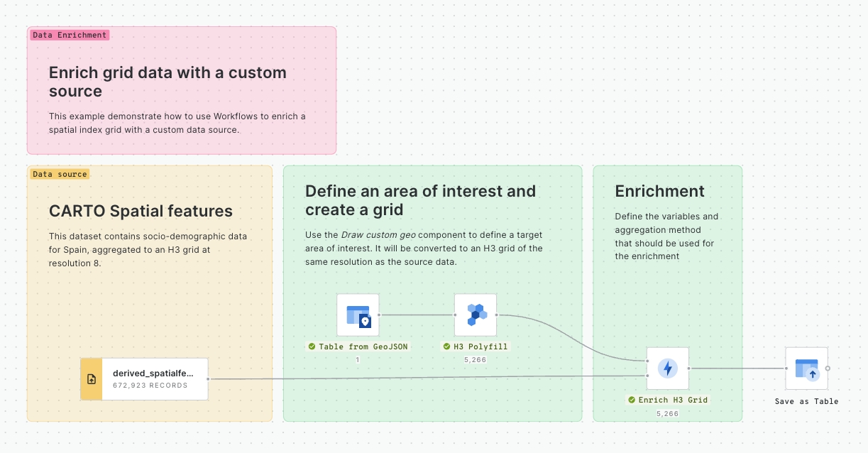868x453 pixels.
Task: Select the derived_spatialfe source node name
Action: [153, 373]
